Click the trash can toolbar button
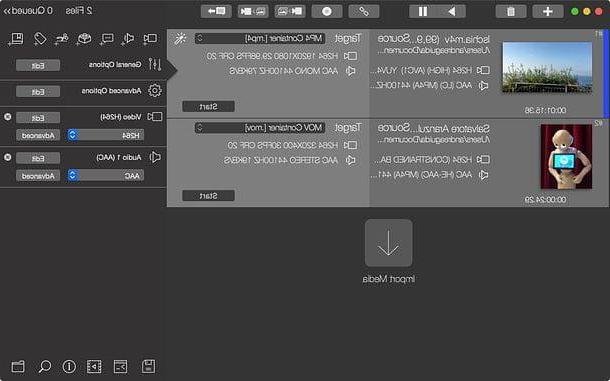Image resolution: width=610 pixels, height=381 pixels. (x=511, y=11)
